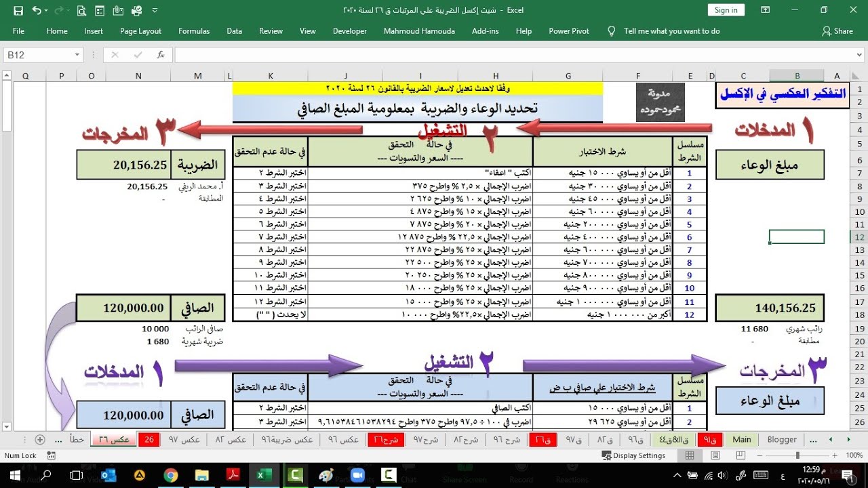Click the Form icon in quick access toolbar
Image resolution: width=868 pixels, height=488 pixels.
pos(100,10)
